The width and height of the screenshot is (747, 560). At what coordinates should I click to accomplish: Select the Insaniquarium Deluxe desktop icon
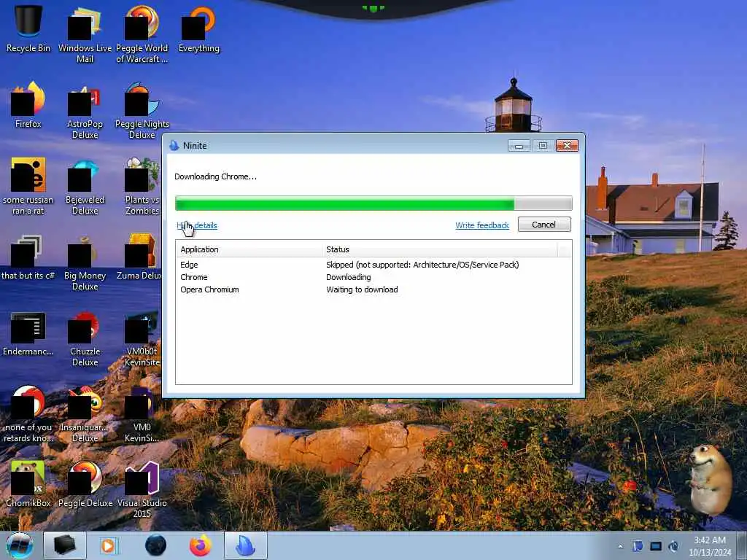85,414
